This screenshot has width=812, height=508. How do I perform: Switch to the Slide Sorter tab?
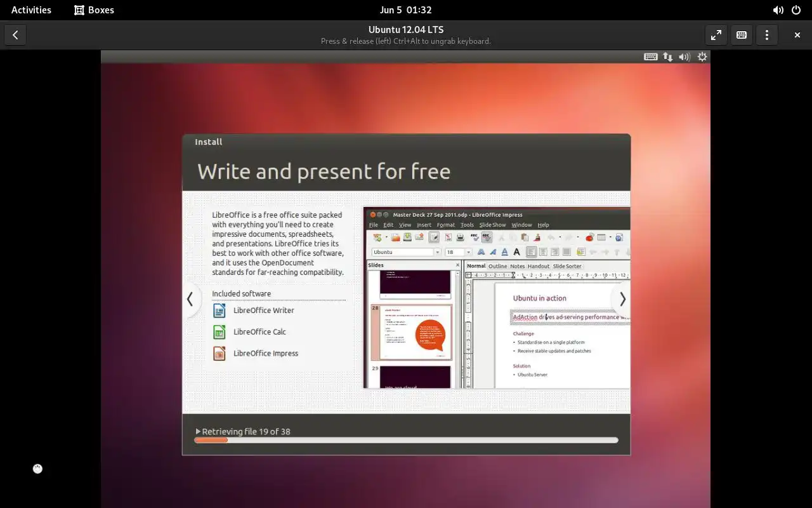(x=567, y=266)
